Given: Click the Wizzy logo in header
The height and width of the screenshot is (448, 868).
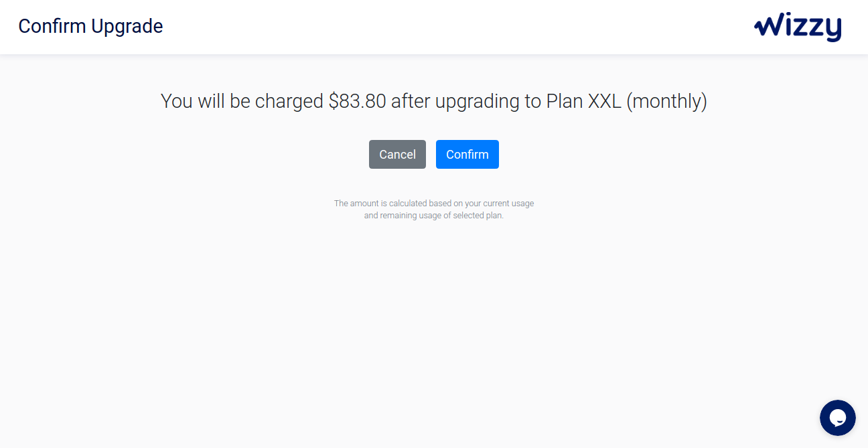Looking at the screenshot, I should 798,27.
